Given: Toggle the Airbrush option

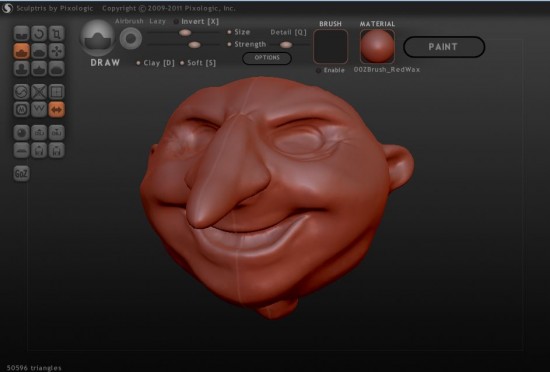Looking at the screenshot, I should [x=129, y=21].
